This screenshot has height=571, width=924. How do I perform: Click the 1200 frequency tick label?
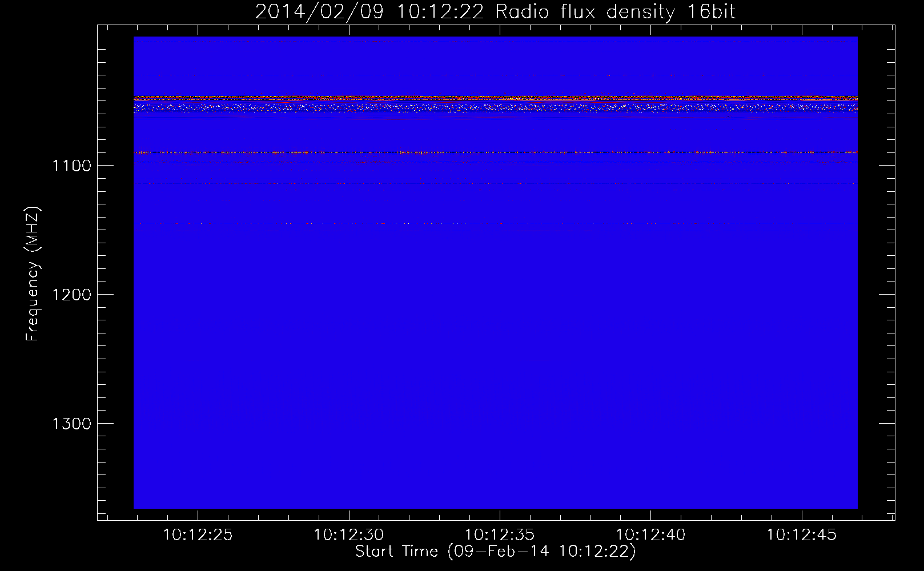click(x=71, y=295)
